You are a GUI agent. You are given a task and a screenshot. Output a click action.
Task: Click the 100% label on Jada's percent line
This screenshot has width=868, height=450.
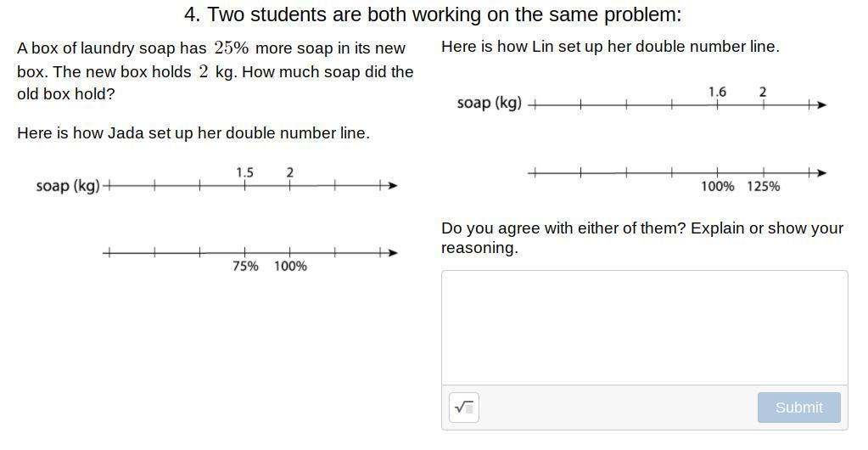(x=290, y=266)
